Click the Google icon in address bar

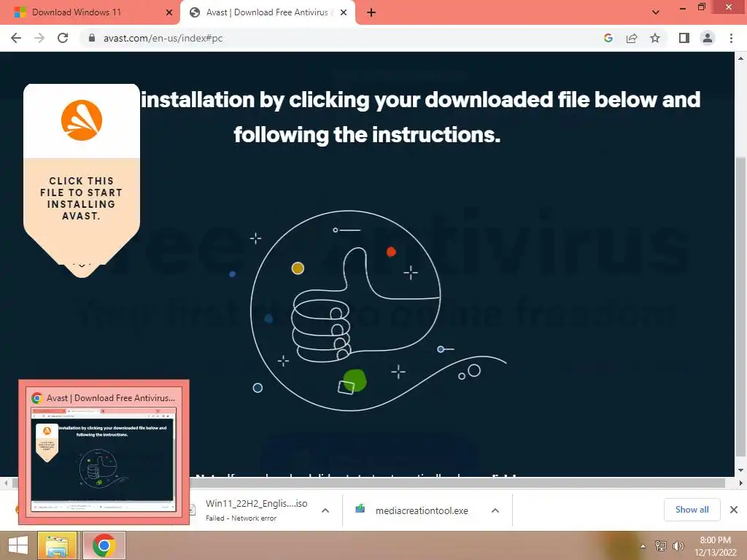[x=608, y=38]
